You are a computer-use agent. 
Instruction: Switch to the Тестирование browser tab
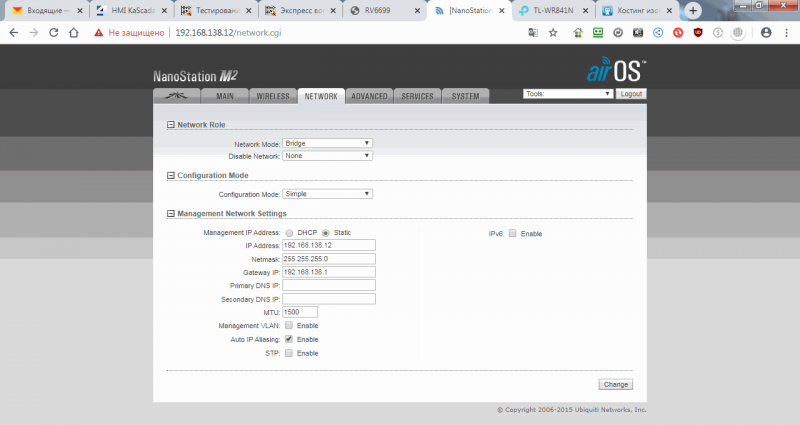click(x=217, y=10)
